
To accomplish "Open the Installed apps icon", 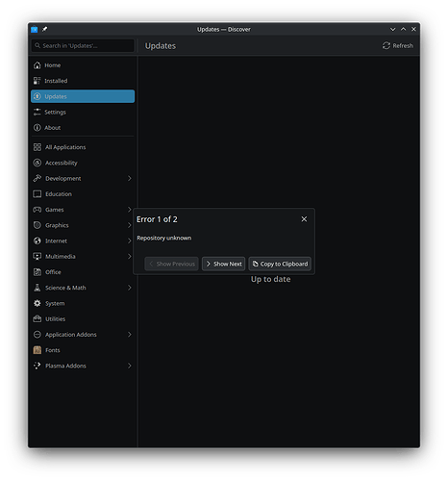I will (37, 81).
